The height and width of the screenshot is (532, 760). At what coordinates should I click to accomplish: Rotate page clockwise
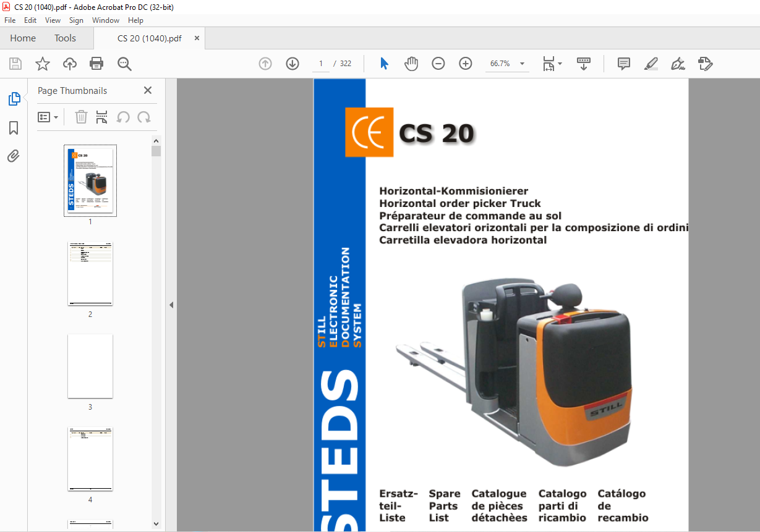(x=144, y=117)
